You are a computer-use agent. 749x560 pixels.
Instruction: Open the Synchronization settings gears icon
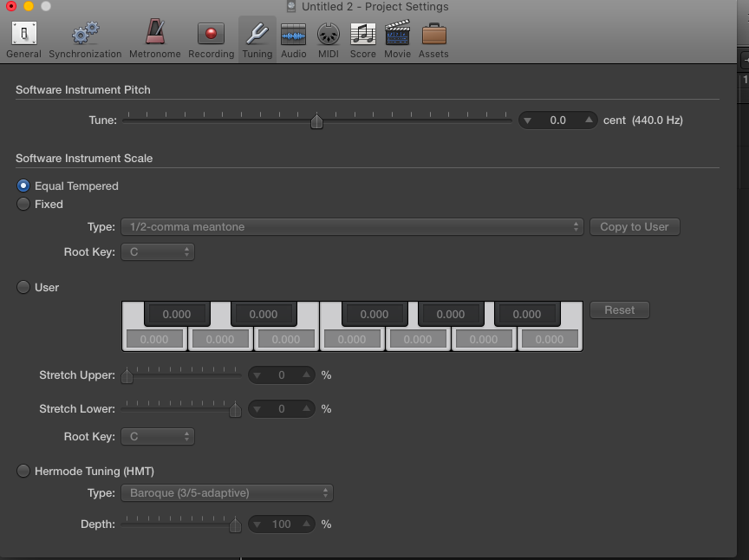click(x=85, y=40)
